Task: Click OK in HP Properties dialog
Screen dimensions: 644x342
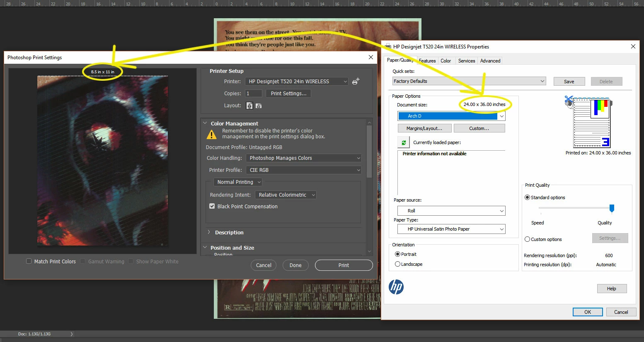Action: (x=588, y=312)
